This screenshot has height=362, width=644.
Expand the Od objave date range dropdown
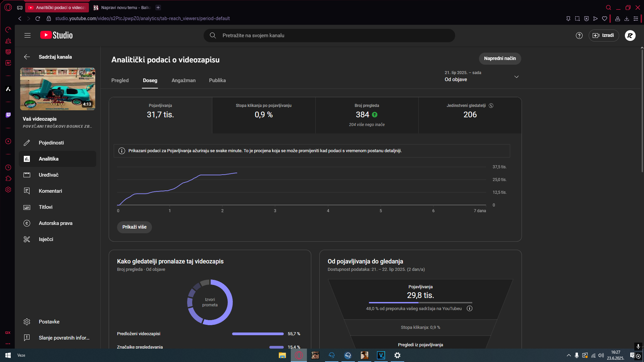(516, 77)
